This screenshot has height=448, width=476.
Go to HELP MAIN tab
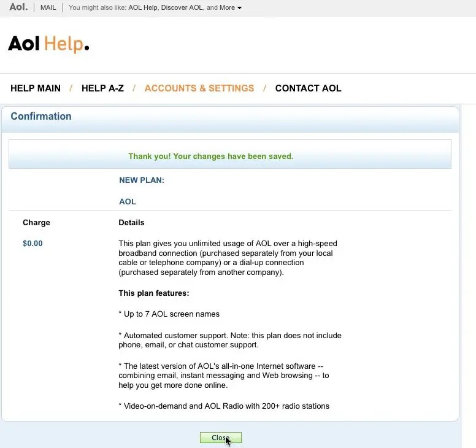(36, 88)
